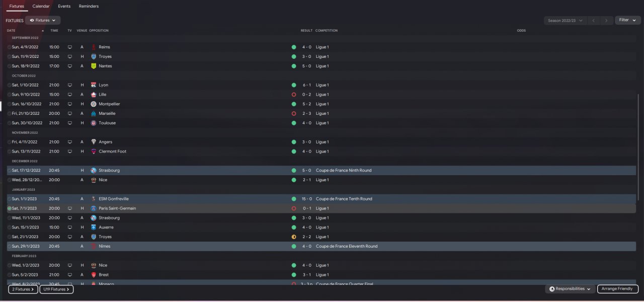Click the Lyon club badge

(94, 85)
